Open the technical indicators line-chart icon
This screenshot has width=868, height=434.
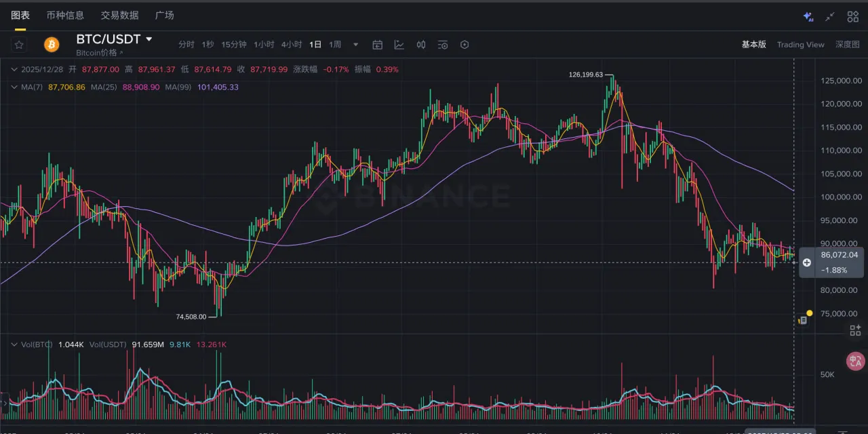click(x=399, y=45)
